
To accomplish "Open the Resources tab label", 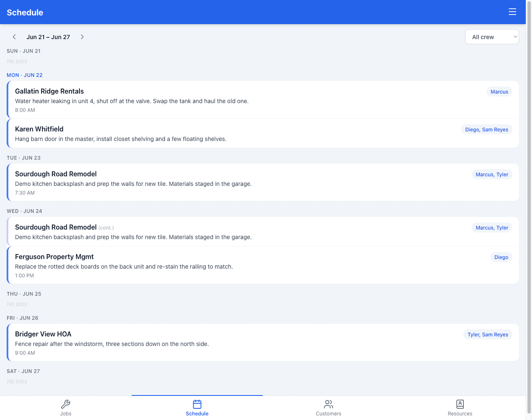I will (460, 414).
